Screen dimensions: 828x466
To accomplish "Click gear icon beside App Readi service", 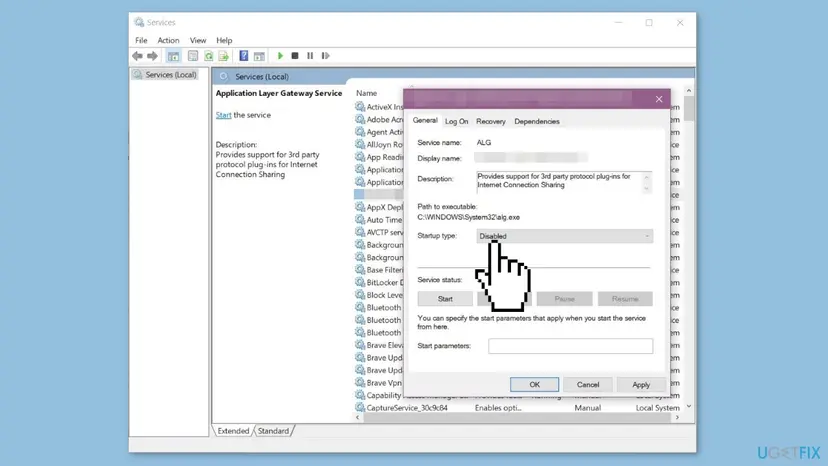I will click(x=360, y=157).
